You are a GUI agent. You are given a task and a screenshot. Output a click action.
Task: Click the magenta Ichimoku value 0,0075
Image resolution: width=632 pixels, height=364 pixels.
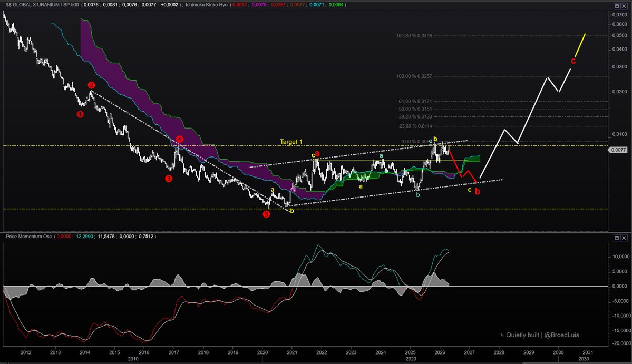tap(259, 5)
